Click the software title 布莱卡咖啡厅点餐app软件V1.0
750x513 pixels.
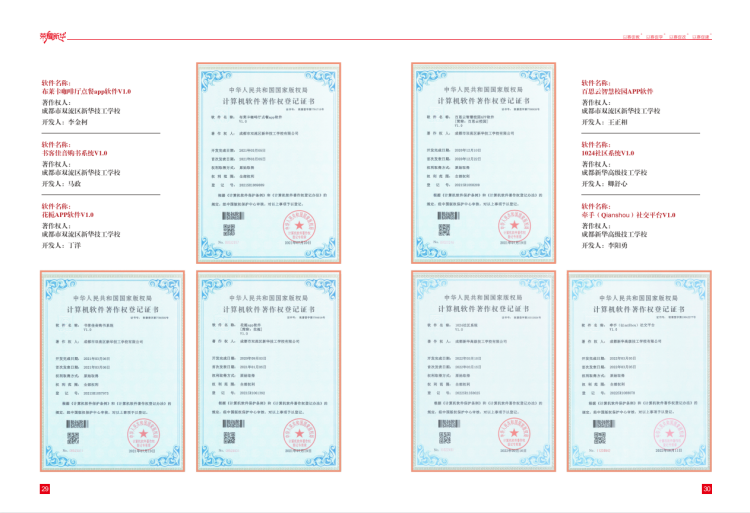tap(87, 90)
